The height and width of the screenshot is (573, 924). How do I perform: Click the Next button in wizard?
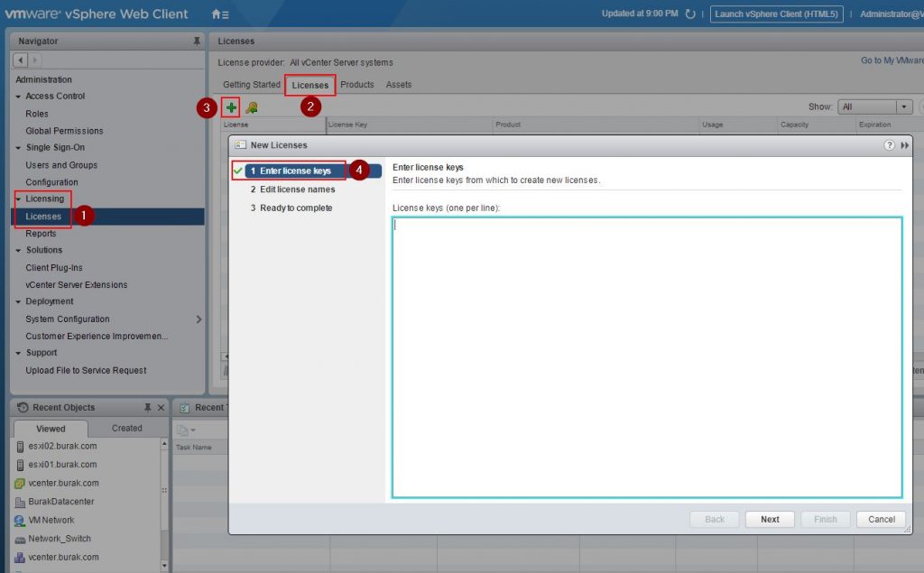(x=770, y=519)
